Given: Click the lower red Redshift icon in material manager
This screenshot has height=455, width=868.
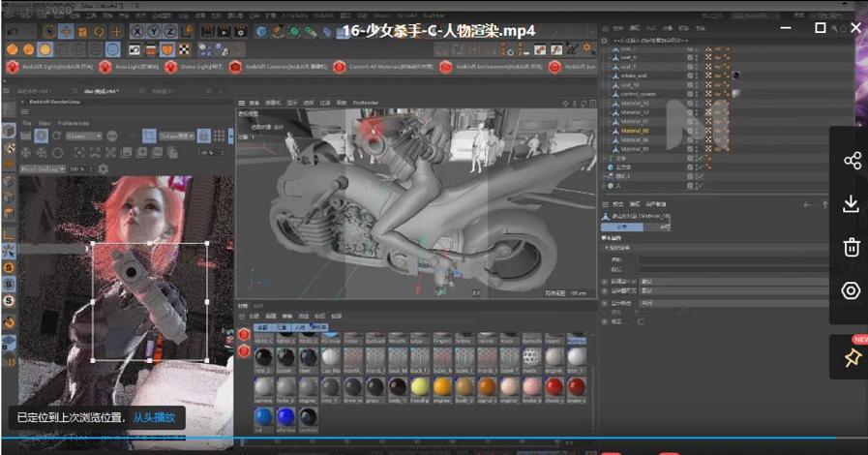Looking at the screenshot, I should tap(244, 351).
